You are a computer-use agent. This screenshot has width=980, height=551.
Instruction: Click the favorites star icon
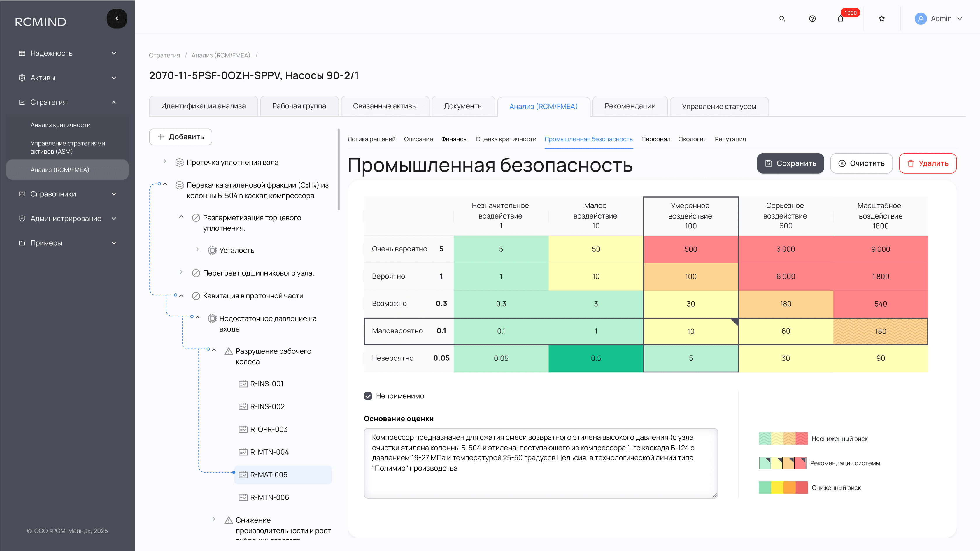(882, 19)
